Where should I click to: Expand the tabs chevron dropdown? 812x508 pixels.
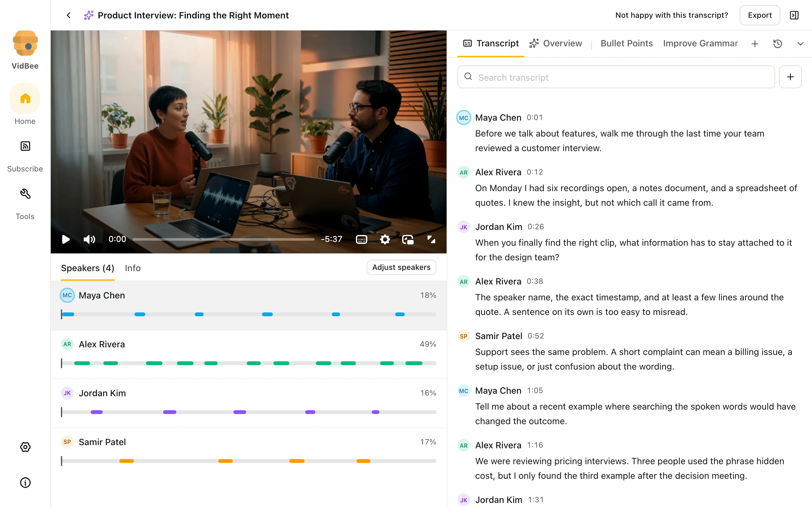tap(800, 44)
